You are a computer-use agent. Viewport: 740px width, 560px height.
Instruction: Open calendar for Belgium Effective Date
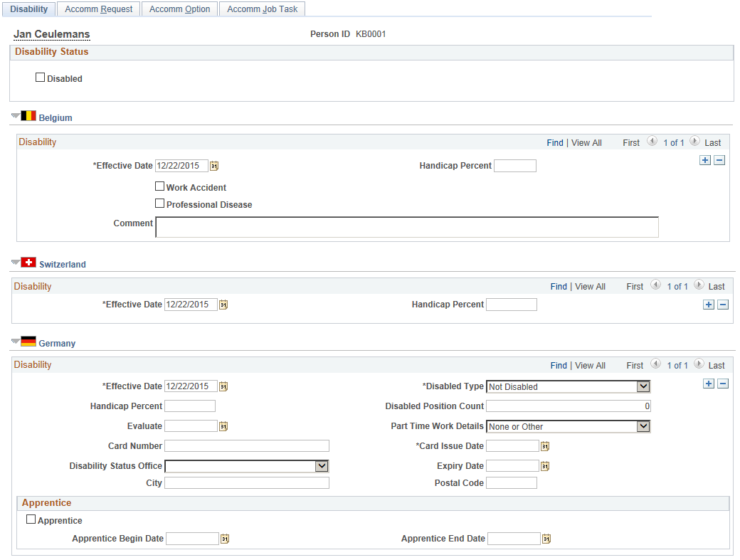point(214,166)
